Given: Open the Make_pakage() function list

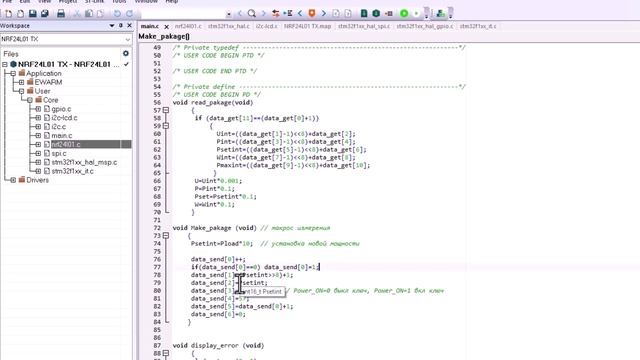Looking at the screenshot, I should tap(164, 36).
